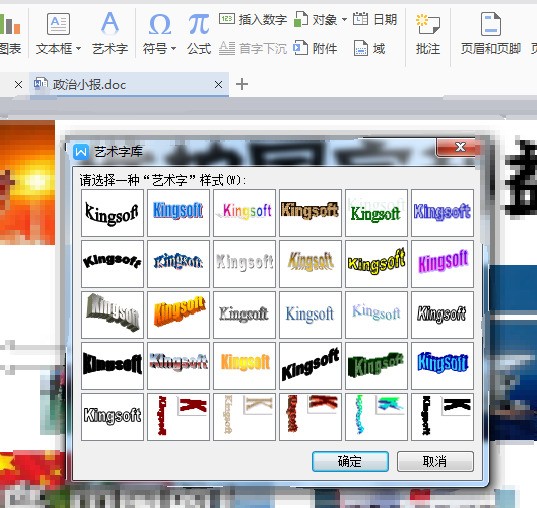Select the black curved arch Kingsoft style in row two
Image resolution: width=537 pixels, height=508 pixels.
[112, 264]
